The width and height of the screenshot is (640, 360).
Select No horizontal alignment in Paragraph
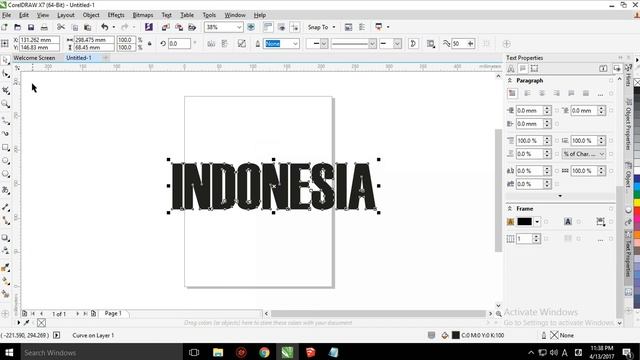coord(512,93)
